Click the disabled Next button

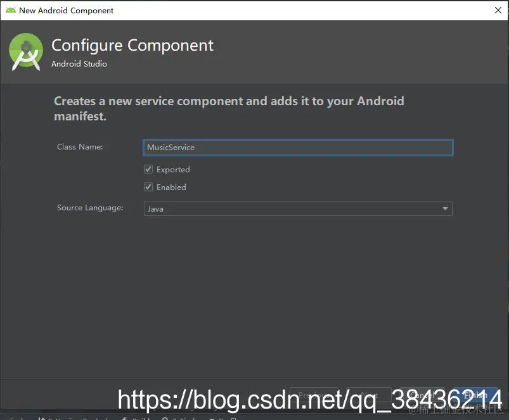coord(369,395)
